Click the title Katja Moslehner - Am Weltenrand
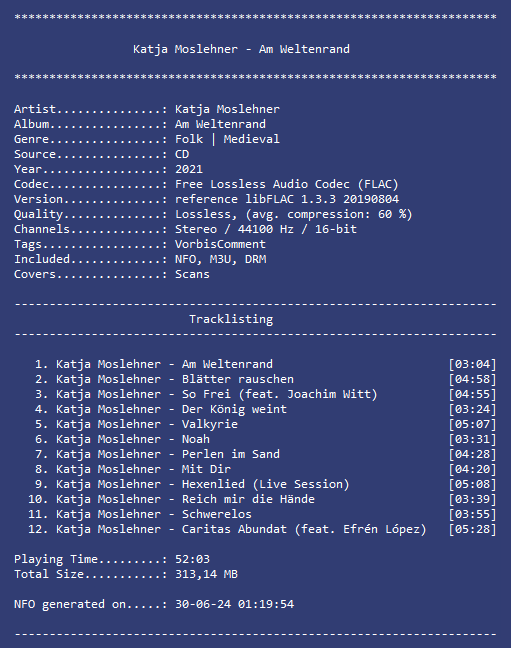The image size is (511, 648). click(x=241, y=49)
